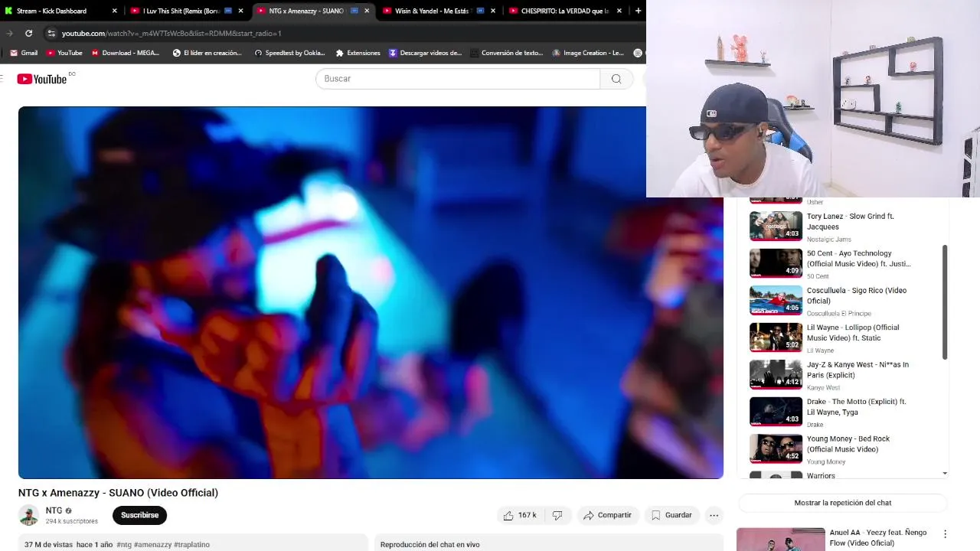Image resolution: width=980 pixels, height=551 pixels.
Task: Open Descargar videos de bookmark
Action: 425,53
